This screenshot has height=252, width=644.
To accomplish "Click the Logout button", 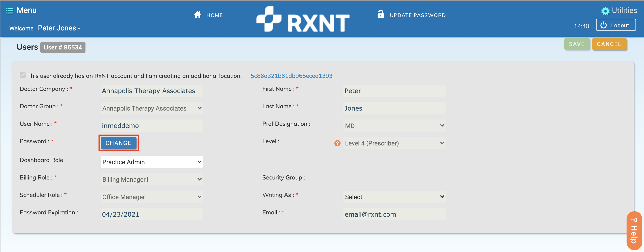I will (616, 25).
